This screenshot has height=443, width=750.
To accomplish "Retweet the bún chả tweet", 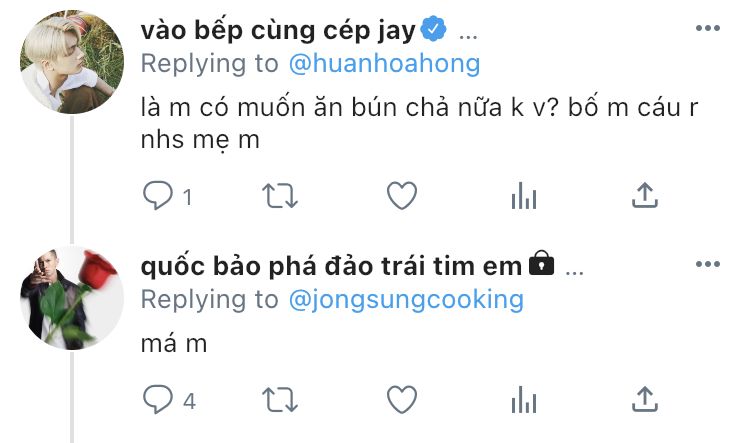I will (280, 196).
